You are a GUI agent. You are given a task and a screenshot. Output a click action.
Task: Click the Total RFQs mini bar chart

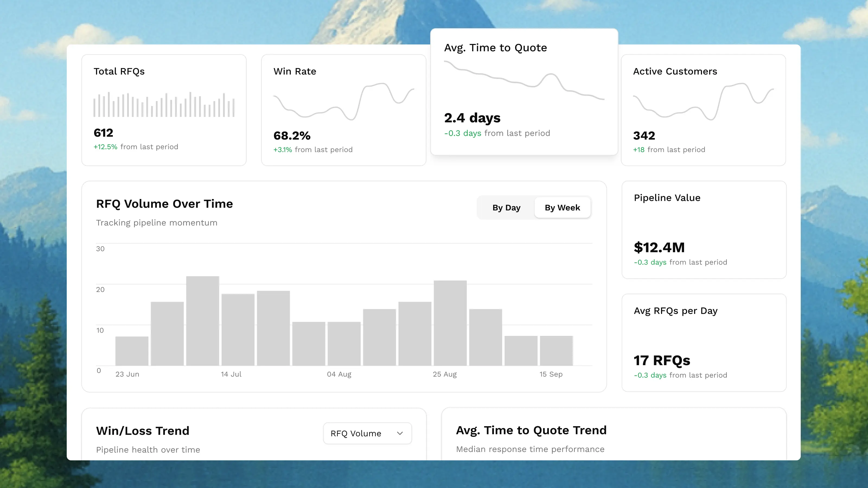pos(164,105)
